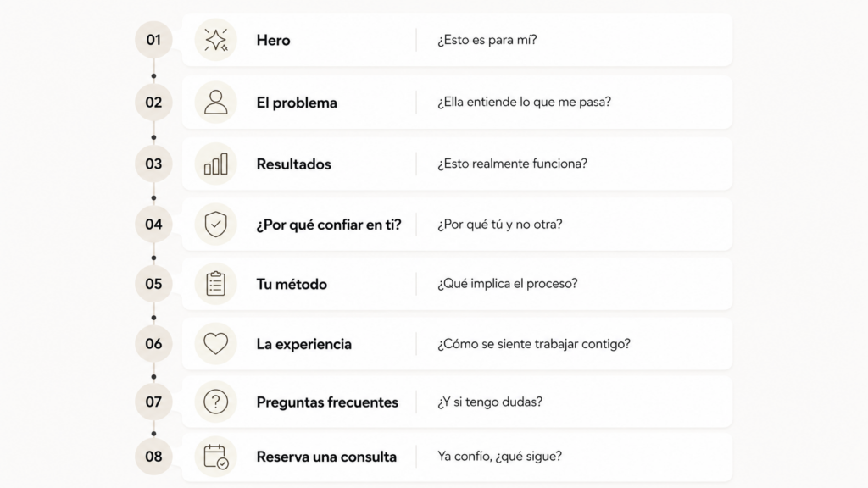This screenshot has height=488, width=868.
Task: Click the text ¿Esto realmente funciona?
Action: click(513, 164)
